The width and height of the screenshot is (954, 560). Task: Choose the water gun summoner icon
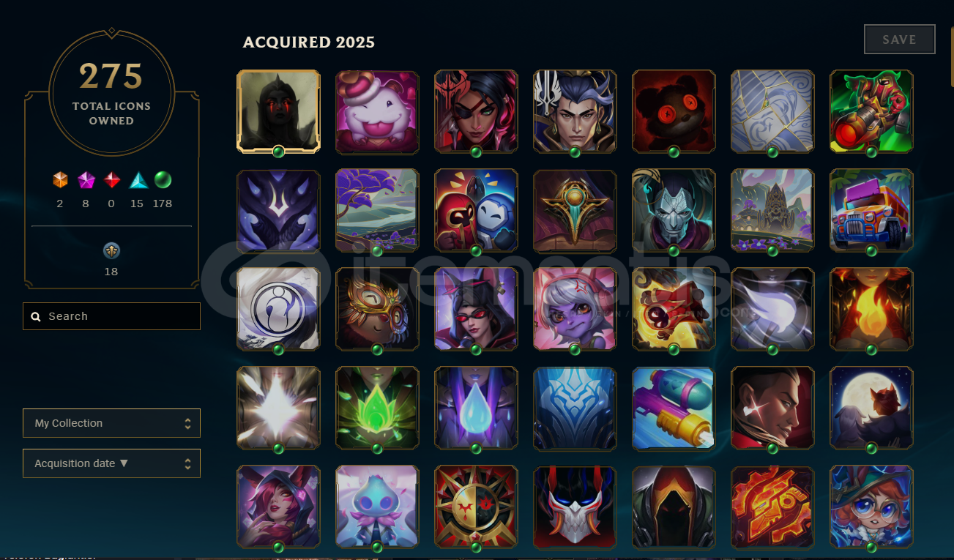pos(674,408)
